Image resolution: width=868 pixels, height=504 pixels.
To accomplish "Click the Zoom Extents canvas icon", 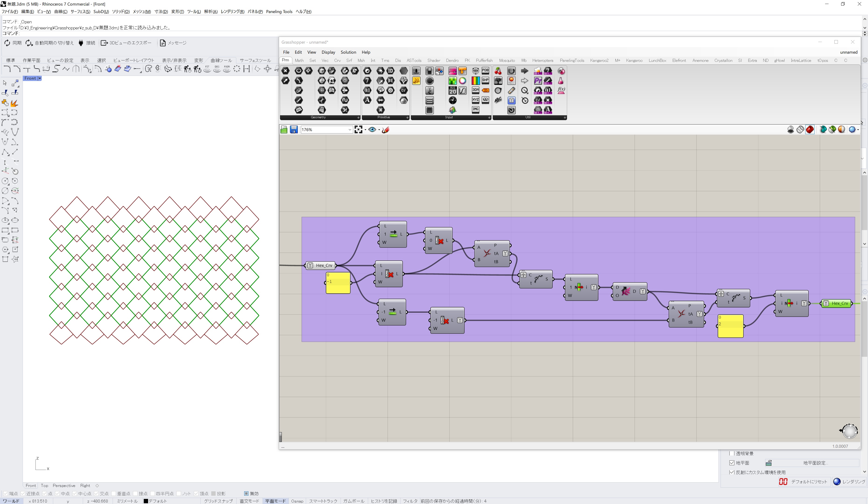I will (358, 129).
